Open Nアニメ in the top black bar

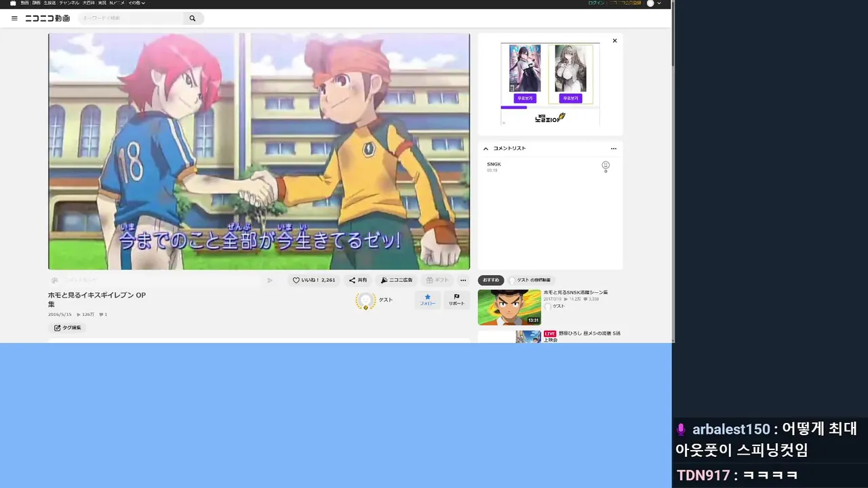[x=117, y=3]
